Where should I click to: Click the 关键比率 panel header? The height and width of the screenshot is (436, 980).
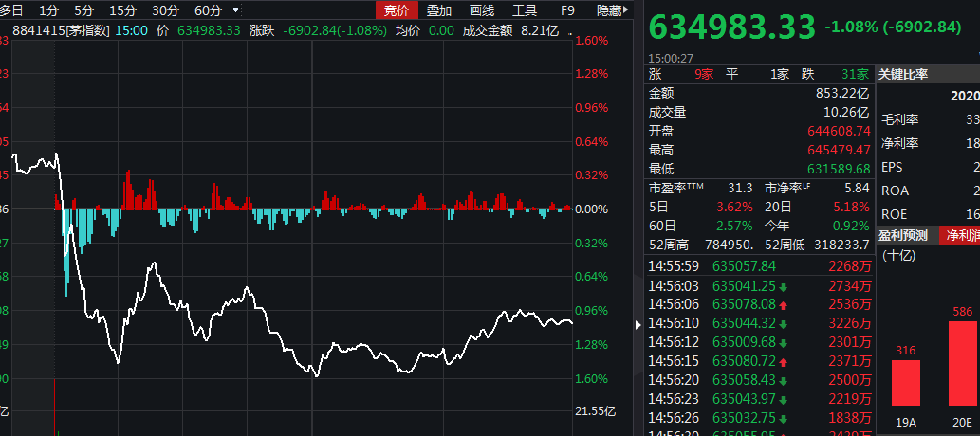[902, 74]
